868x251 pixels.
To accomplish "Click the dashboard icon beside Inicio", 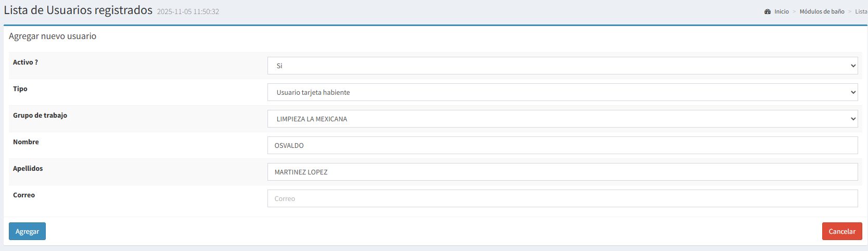I will click(768, 11).
